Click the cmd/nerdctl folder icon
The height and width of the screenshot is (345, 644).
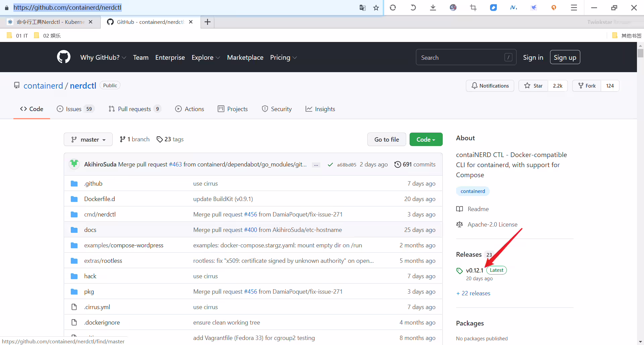click(x=74, y=214)
